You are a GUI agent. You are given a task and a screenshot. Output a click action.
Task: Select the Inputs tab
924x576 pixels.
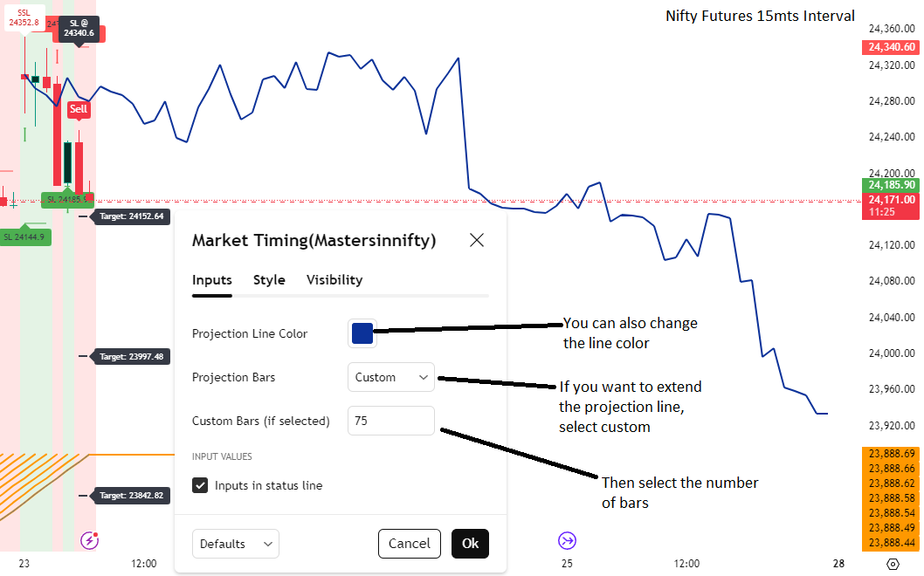212,280
